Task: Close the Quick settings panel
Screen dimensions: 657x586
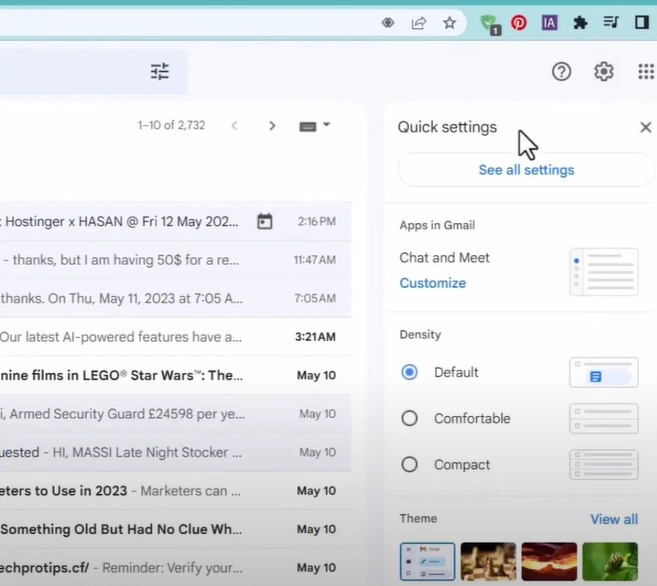Action: pos(646,127)
